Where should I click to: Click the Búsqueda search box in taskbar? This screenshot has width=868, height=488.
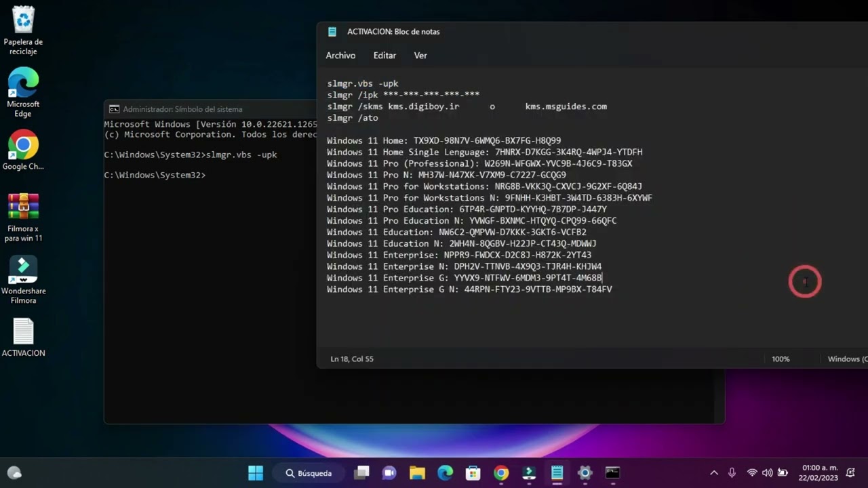(x=309, y=473)
